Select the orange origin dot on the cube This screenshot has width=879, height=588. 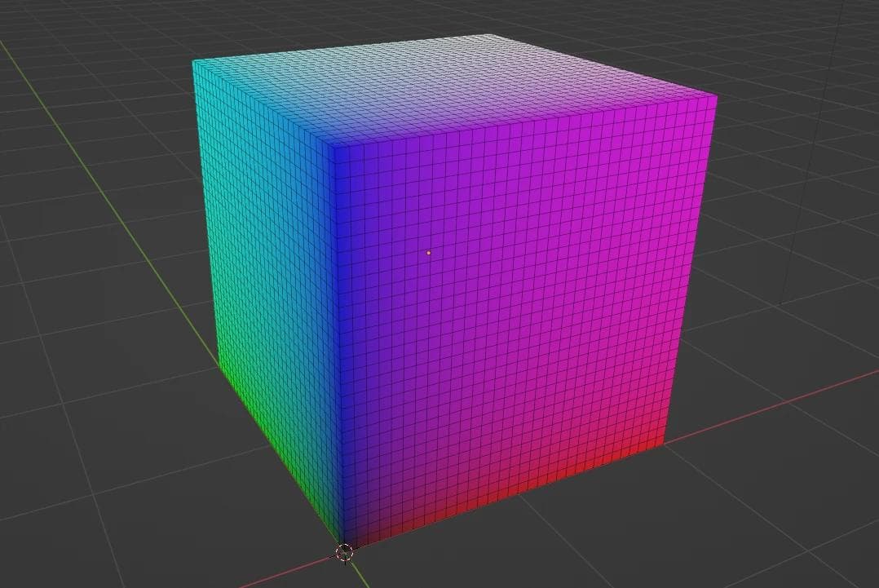point(429,253)
